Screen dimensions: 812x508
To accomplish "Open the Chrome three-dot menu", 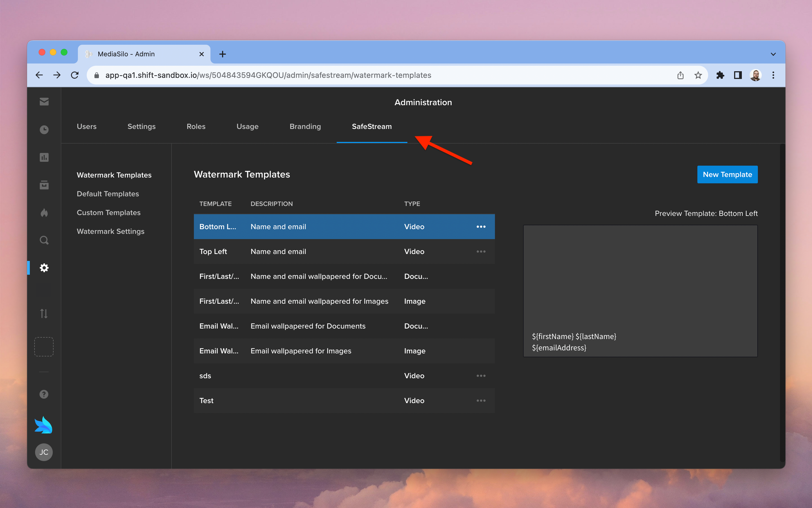I will click(x=773, y=75).
